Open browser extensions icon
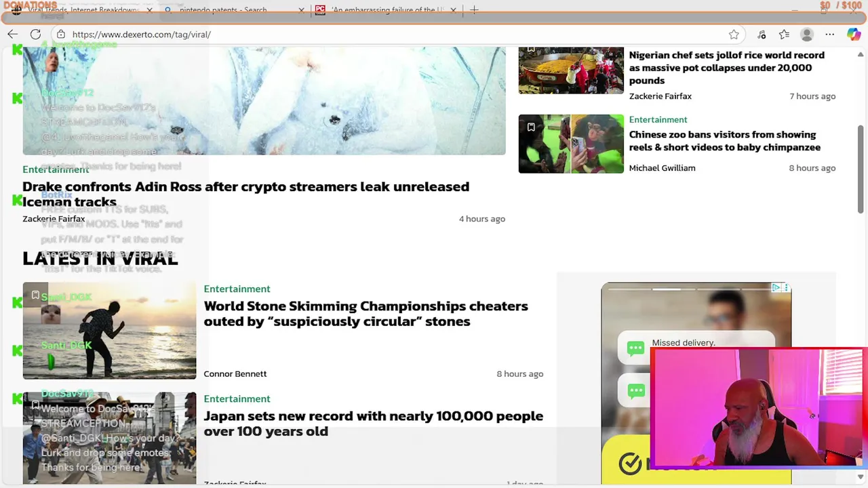868x488 pixels. point(762,35)
